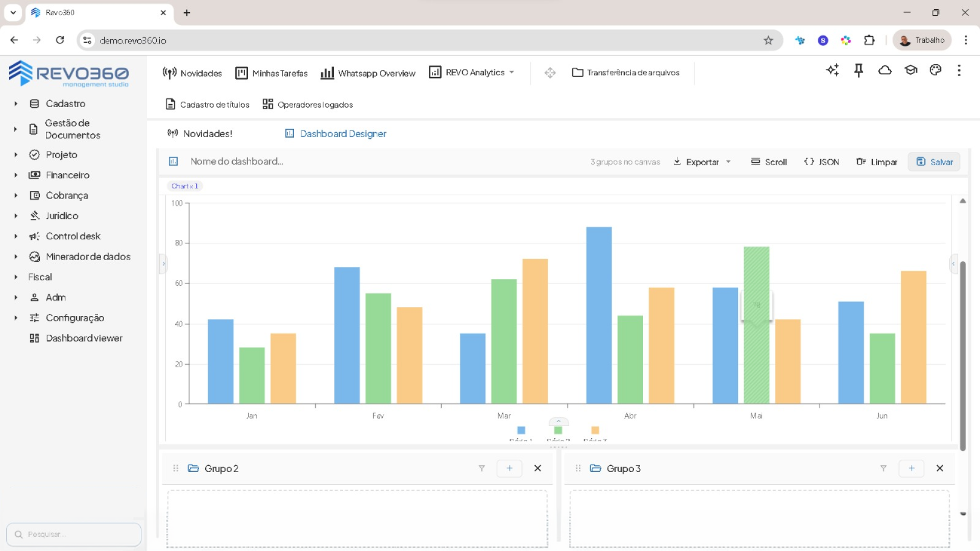Expand the Cadastro menu section
This screenshot has width=980, height=551.
pos(16,104)
